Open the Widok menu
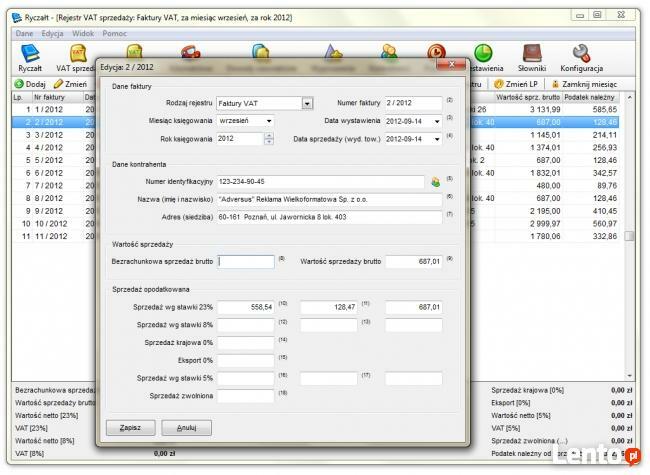This screenshot has height=475, width=650. click(x=85, y=33)
